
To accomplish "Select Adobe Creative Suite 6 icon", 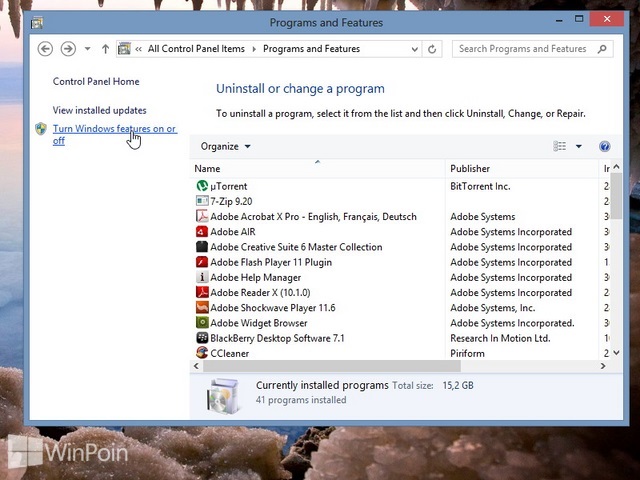I will coord(202,247).
